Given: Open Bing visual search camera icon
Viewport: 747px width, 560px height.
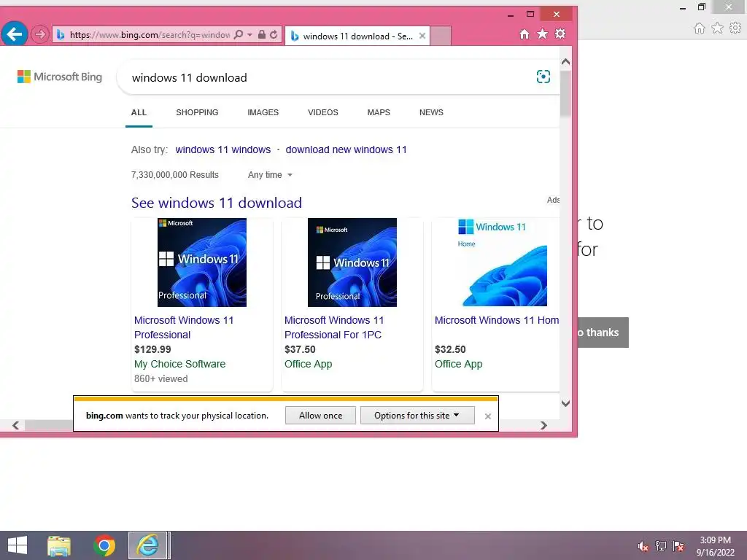Looking at the screenshot, I should (543, 77).
